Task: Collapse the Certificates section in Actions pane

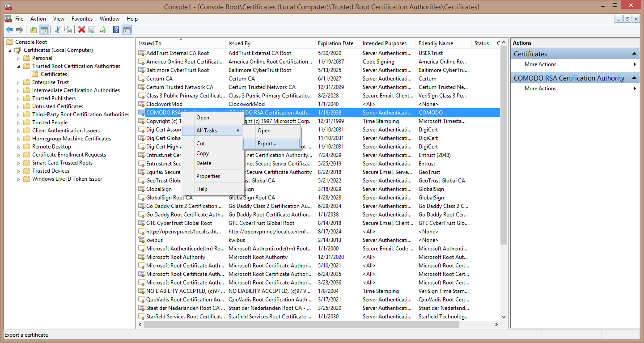Action: (635, 54)
